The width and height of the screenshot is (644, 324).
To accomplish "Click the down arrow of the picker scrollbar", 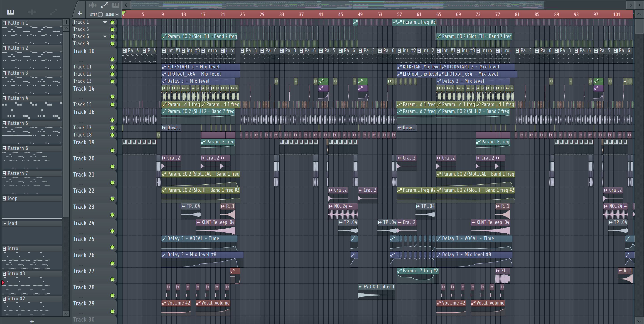I will [66, 313].
